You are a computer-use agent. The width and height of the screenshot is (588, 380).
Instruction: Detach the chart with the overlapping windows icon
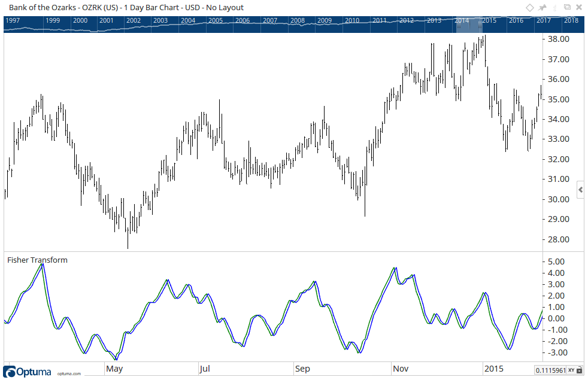[568, 7]
